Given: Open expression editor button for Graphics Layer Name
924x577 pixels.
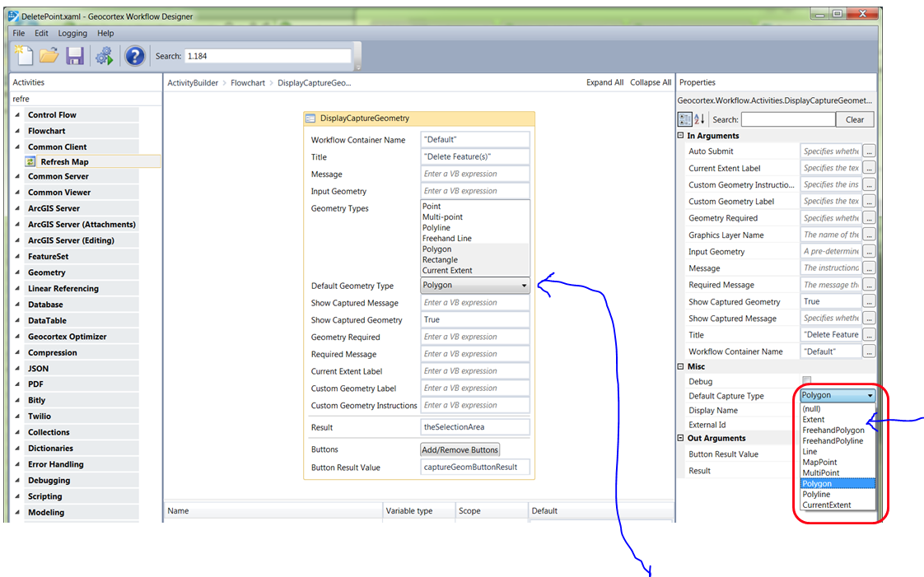Looking at the screenshot, I should 869,235.
